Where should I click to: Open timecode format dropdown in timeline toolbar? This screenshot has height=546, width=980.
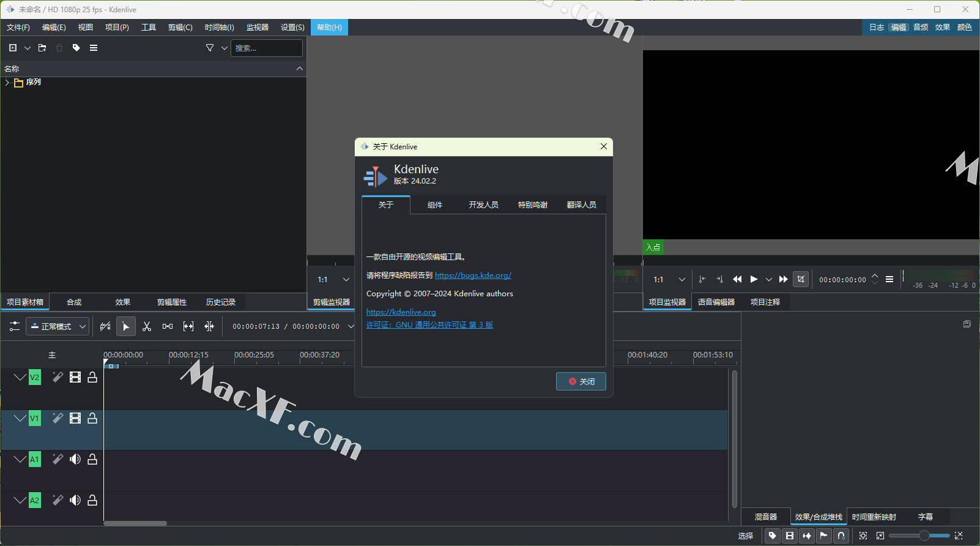pos(351,326)
